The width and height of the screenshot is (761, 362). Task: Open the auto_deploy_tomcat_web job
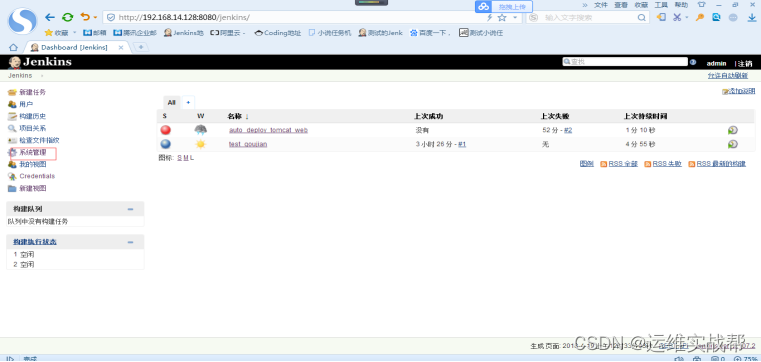click(x=268, y=130)
